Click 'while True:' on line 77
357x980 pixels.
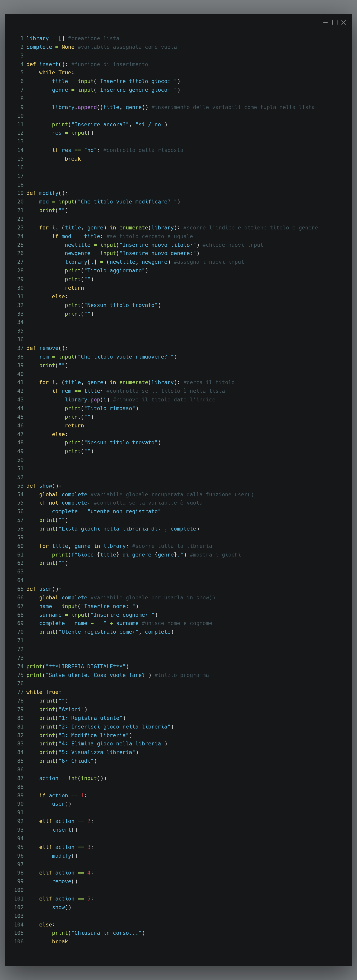click(x=44, y=692)
